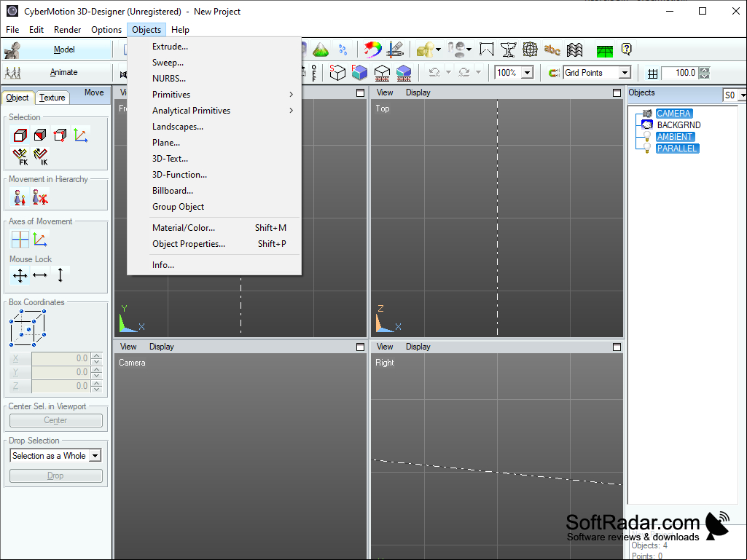747x560 pixels.
Task: Choose the IK kinematics icon
Action: pos(41,156)
